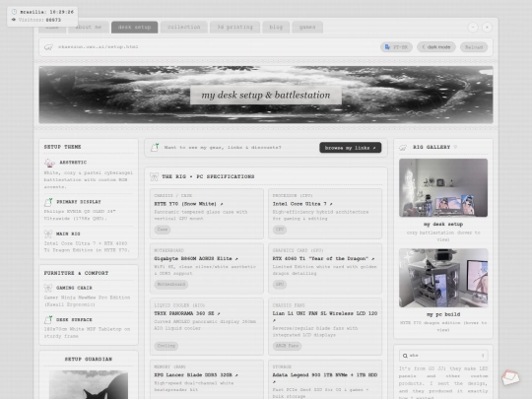Click the 'my desk setup' caption text
Image resolution: width=532 pixels, height=399 pixels.
point(443,225)
